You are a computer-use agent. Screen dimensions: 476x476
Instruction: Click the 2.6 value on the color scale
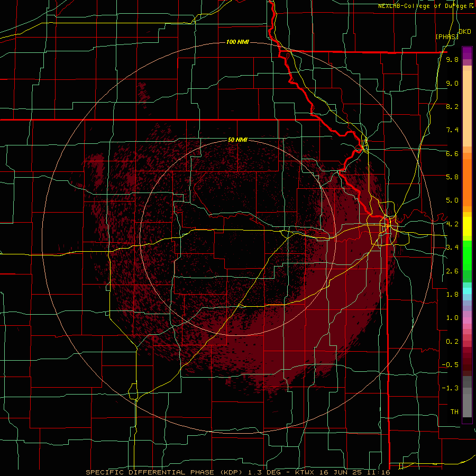452,271
